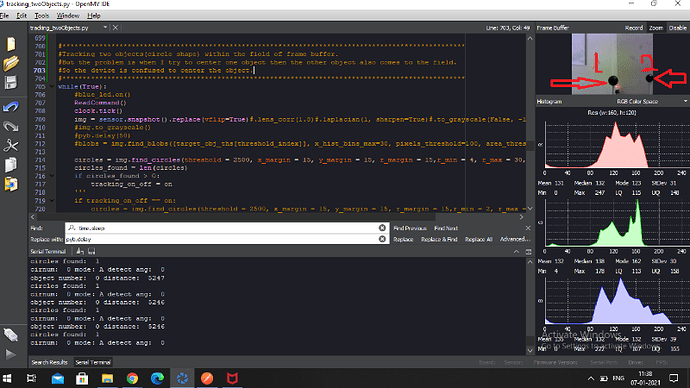Viewport: 690px width, 388px height.
Task: Click the Connect plug icon
Action: click(11, 335)
